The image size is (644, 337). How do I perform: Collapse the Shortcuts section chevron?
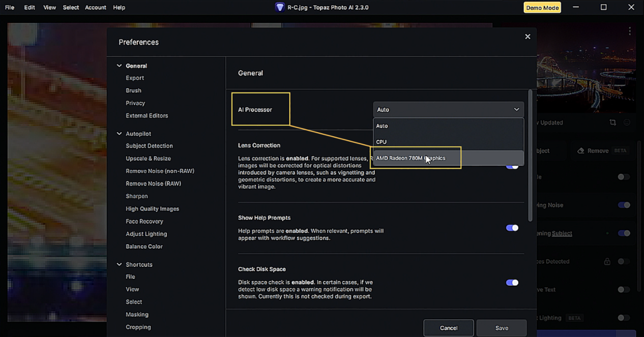tap(120, 265)
